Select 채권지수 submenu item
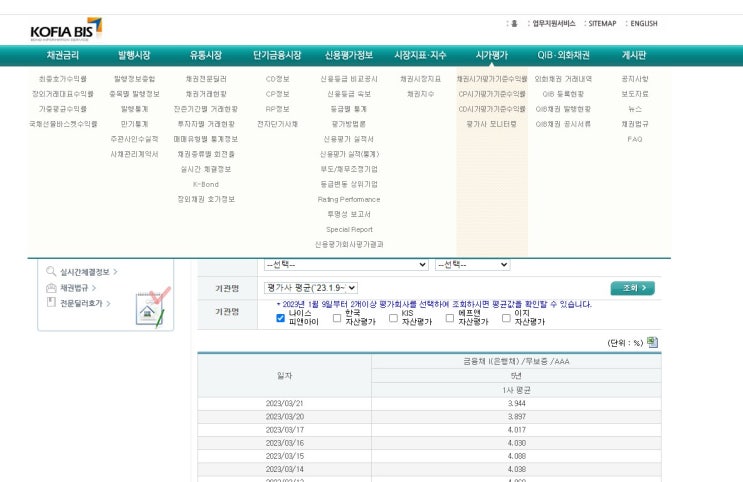This screenshot has width=743, height=482. pos(420,94)
